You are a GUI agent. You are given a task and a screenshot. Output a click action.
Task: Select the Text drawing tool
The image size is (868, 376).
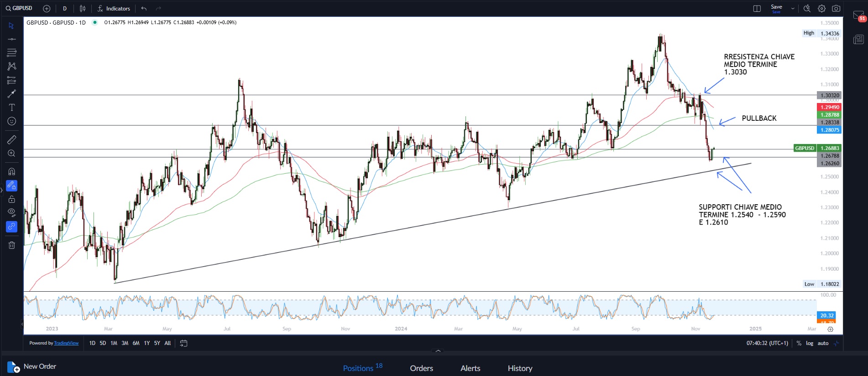(x=12, y=108)
